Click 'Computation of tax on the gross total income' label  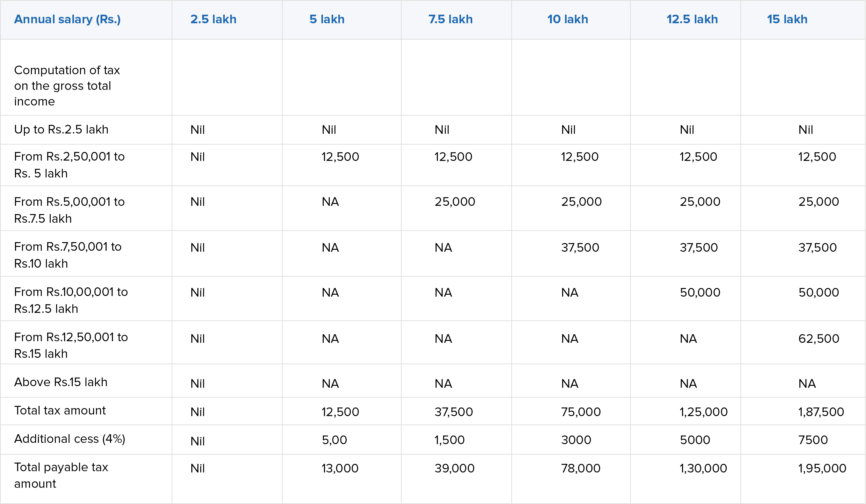(67, 85)
